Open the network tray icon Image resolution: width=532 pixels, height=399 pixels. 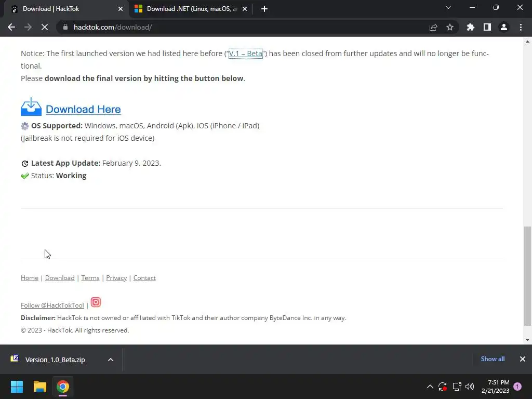coord(457,387)
